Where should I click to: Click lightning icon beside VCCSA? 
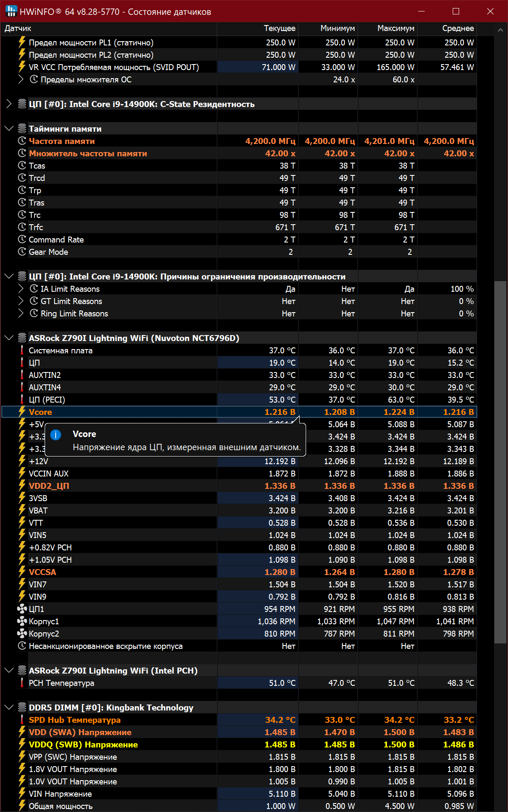(22, 572)
